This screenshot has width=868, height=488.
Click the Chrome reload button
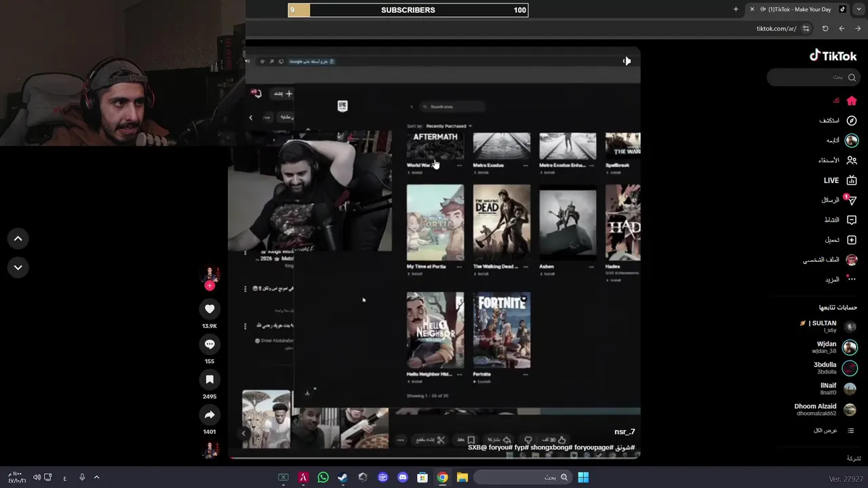click(825, 28)
